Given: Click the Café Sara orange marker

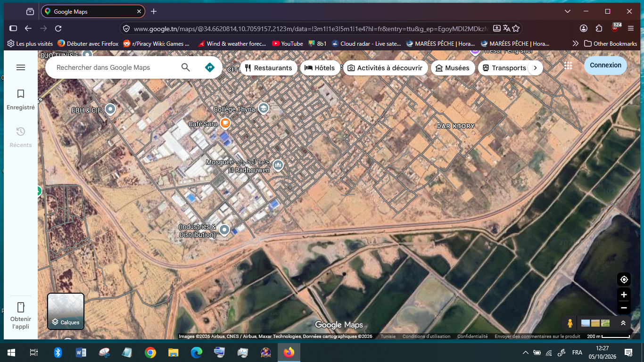Looking at the screenshot, I should coord(225,123).
